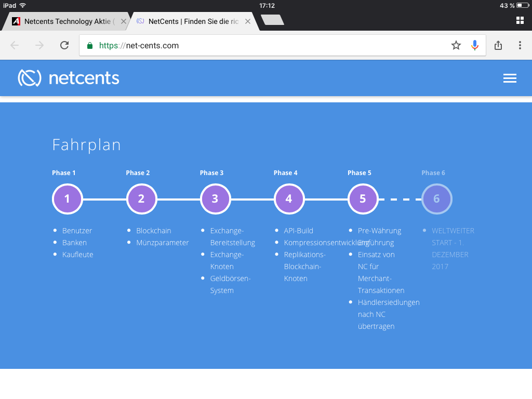Click the netcents logo in the header
The width and height of the screenshot is (532, 399).
click(x=68, y=78)
